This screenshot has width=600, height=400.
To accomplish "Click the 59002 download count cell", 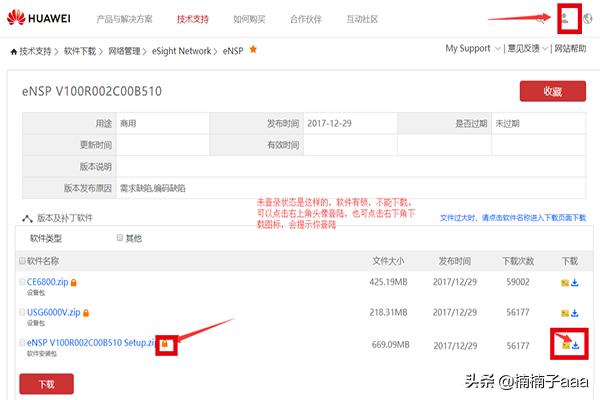I will 518,282.
